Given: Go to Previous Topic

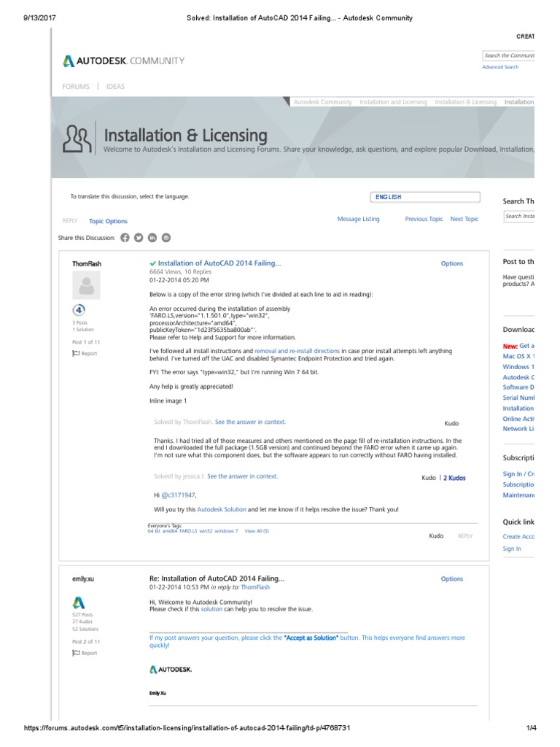Looking at the screenshot, I should pos(424,219).
